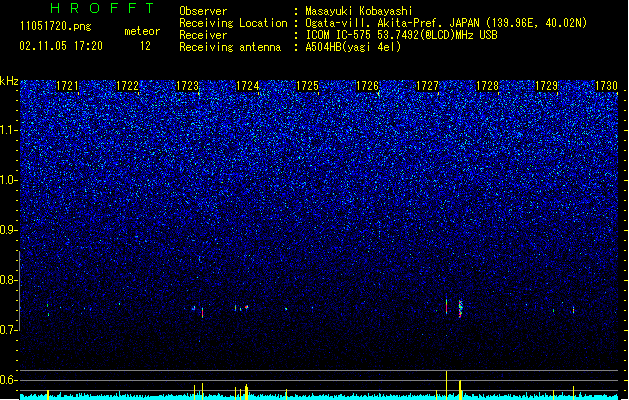629x400 pixels.
Task: Click the Ogata-vill. Akita-Pref. JAPAN location text
Action: tap(446, 23)
